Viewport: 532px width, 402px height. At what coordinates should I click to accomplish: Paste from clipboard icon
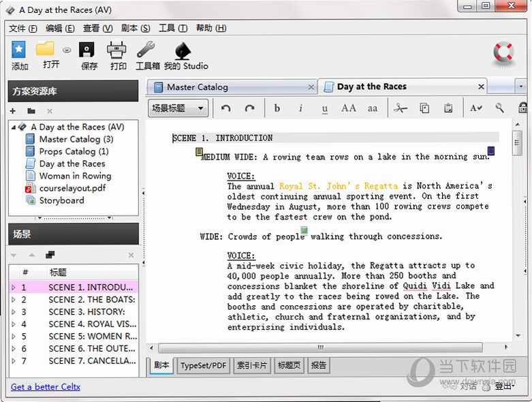point(448,108)
